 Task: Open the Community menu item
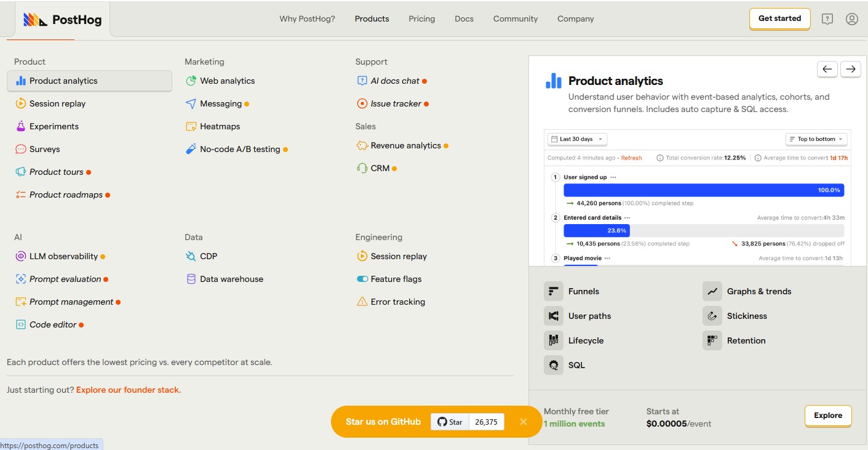point(516,19)
